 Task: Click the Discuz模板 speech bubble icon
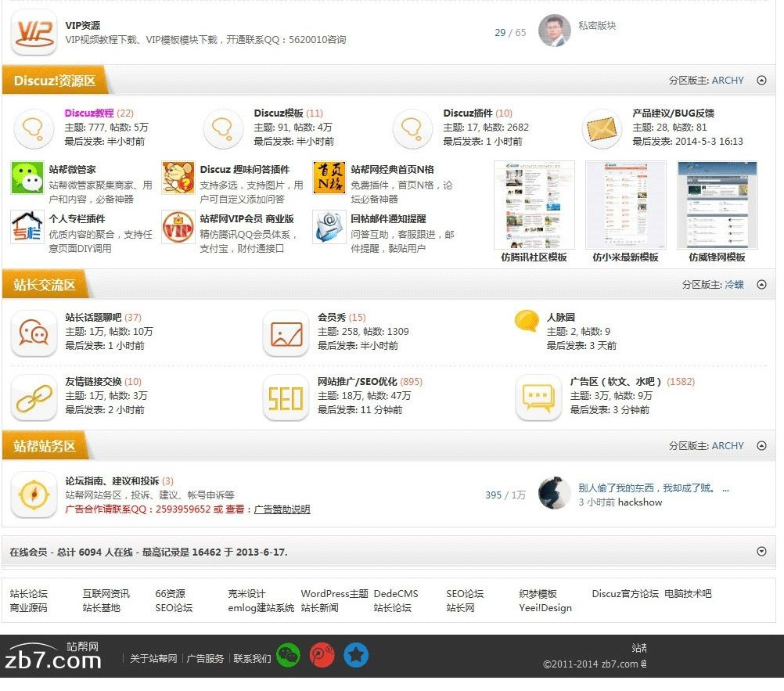(223, 128)
